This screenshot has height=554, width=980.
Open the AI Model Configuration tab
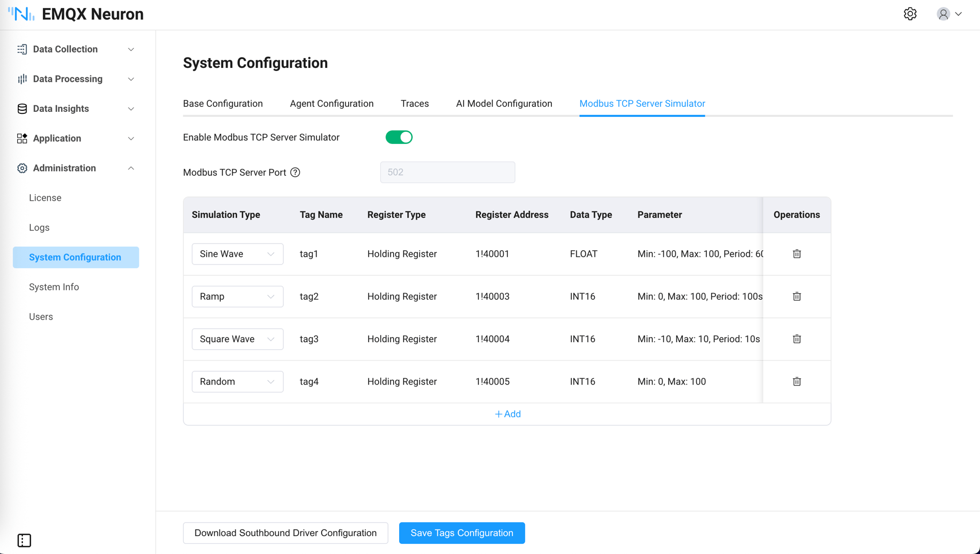pyautogui.click(x=504, y=104)
